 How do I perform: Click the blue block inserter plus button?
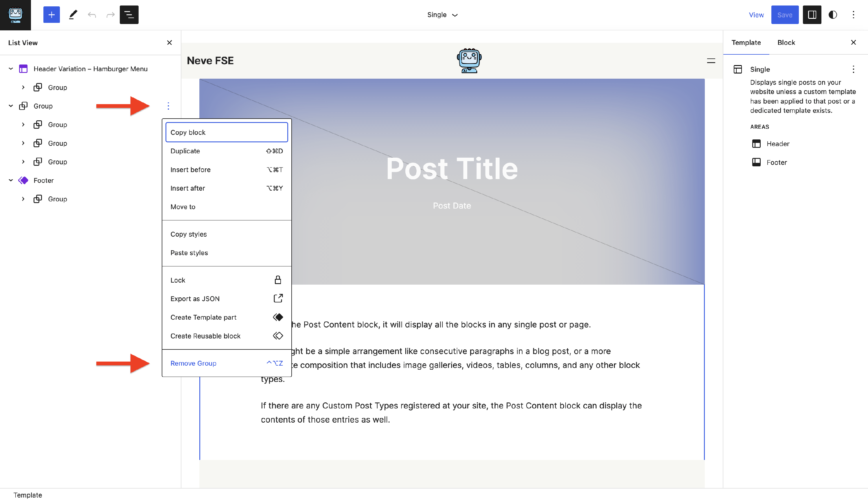point(51,15)
